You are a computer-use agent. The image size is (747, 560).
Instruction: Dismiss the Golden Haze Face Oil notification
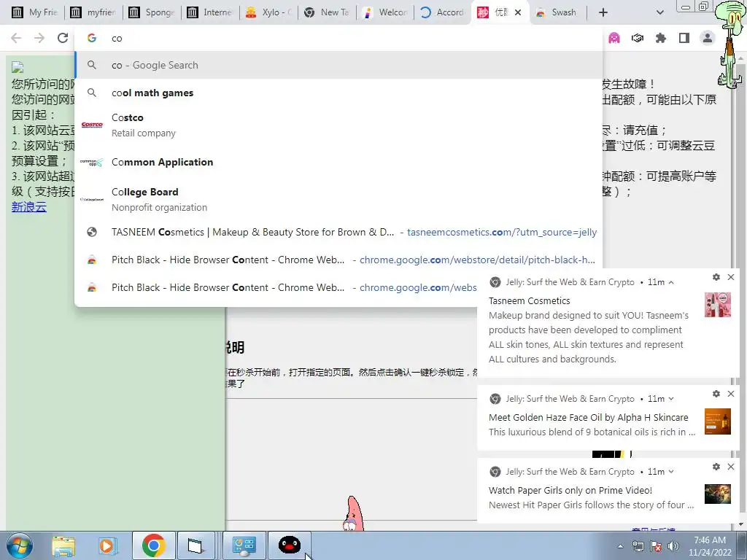click(731, 394)
